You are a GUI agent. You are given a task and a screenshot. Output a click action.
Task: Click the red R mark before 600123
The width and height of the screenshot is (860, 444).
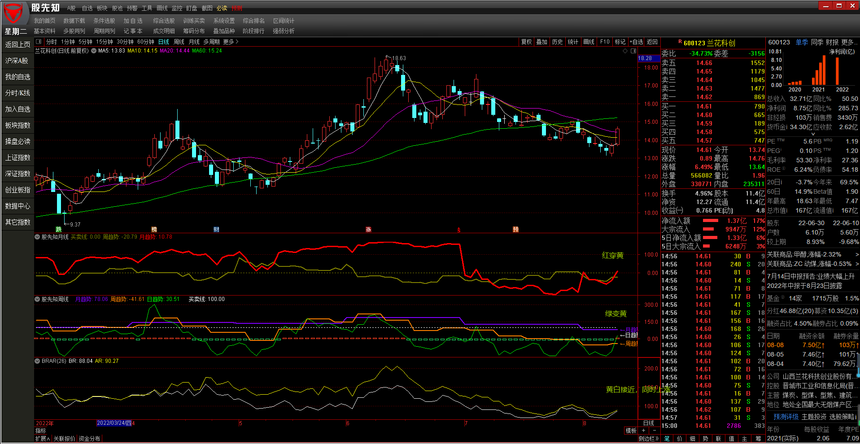point(680,42)
